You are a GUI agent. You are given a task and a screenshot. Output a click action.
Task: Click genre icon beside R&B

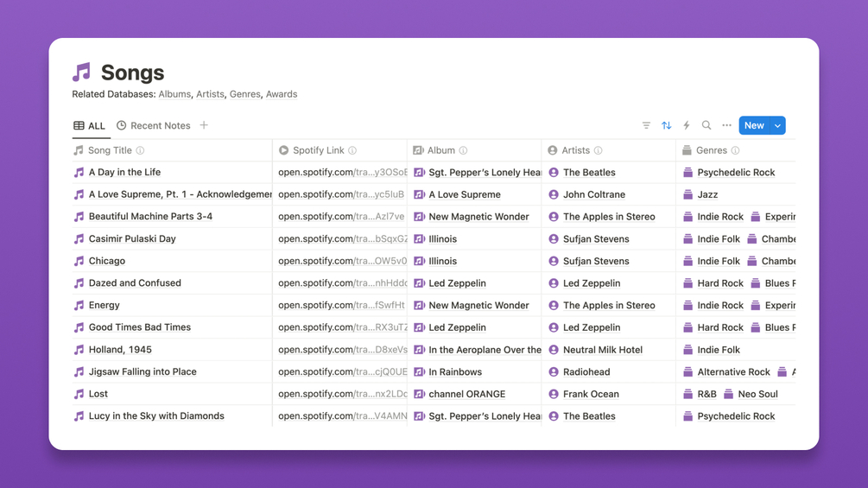coord(687,394)
